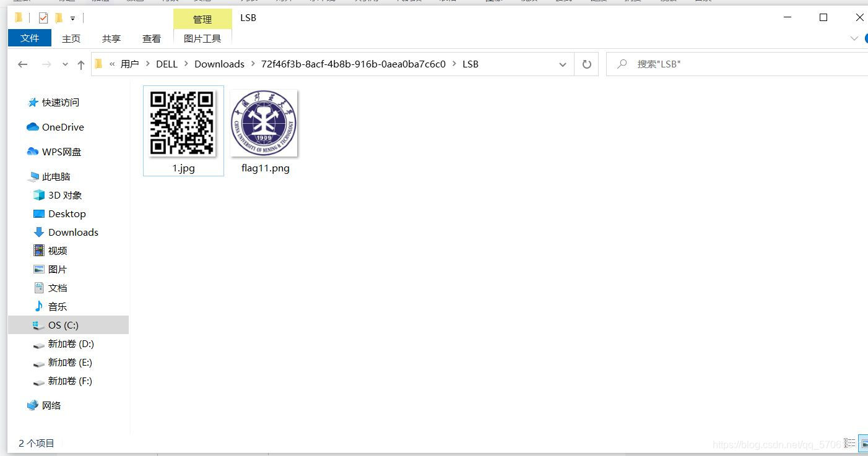Open OneDrive in the navigation pane
Screen dimensions: 868x456
pos(56,127)
